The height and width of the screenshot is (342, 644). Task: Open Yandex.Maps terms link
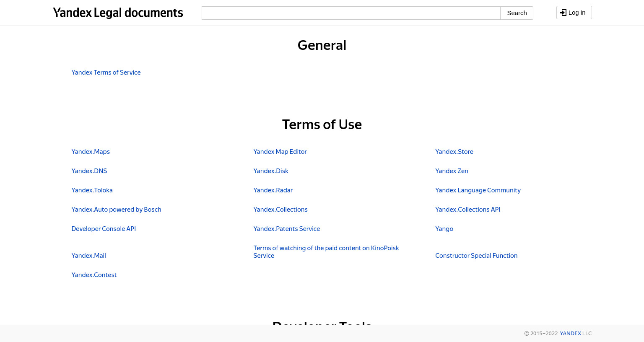click(91, 152)
